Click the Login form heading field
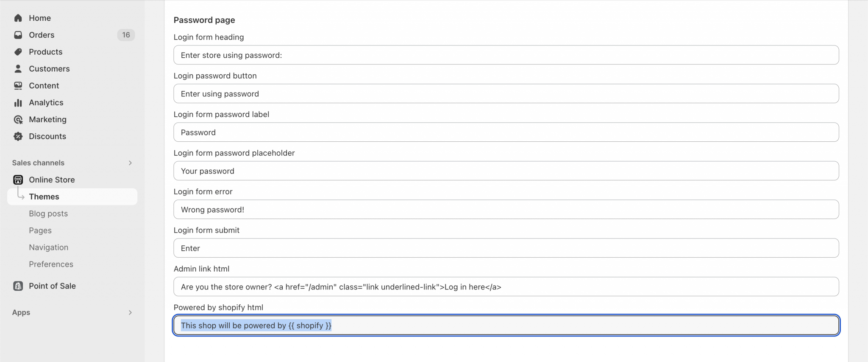Image resolution: width=868 pixels, height=362 pixels. pyautogui.click(x=506, y=55)
